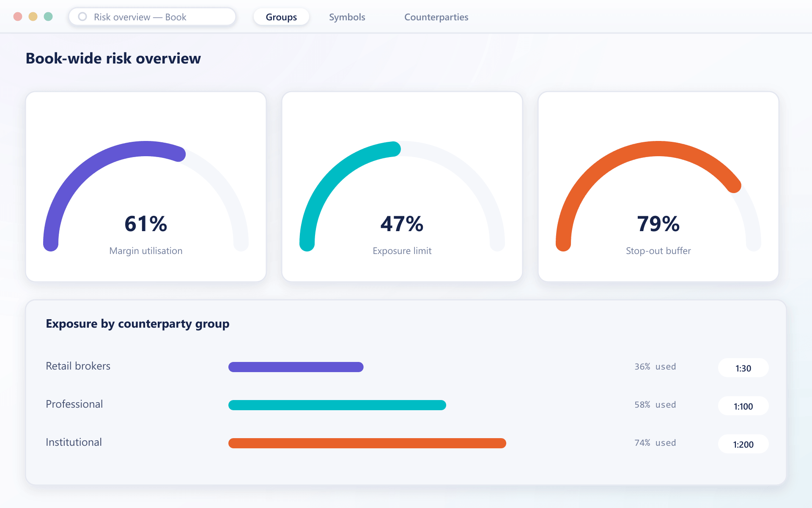
Task: Select the Counterparties tab
Action: (436, 17)
